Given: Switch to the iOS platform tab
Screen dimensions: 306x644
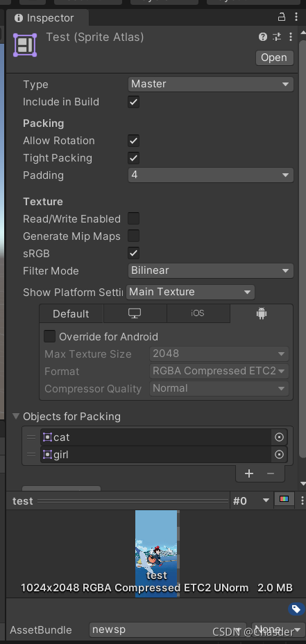Looking at the screenshot, I should [x=198, y=314].
